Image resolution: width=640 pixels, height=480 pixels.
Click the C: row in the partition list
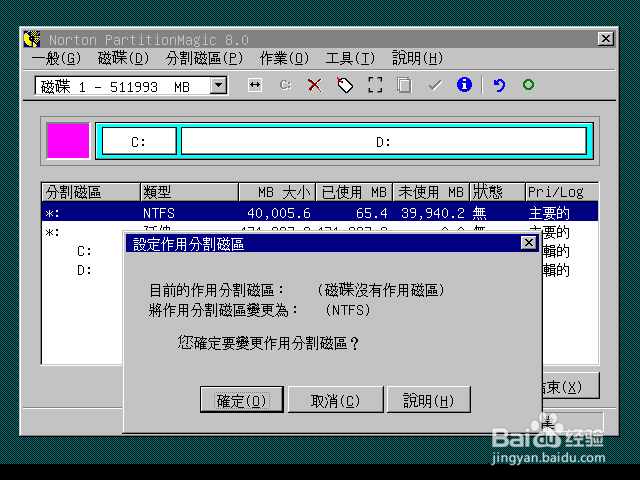(x=84, y=251)
